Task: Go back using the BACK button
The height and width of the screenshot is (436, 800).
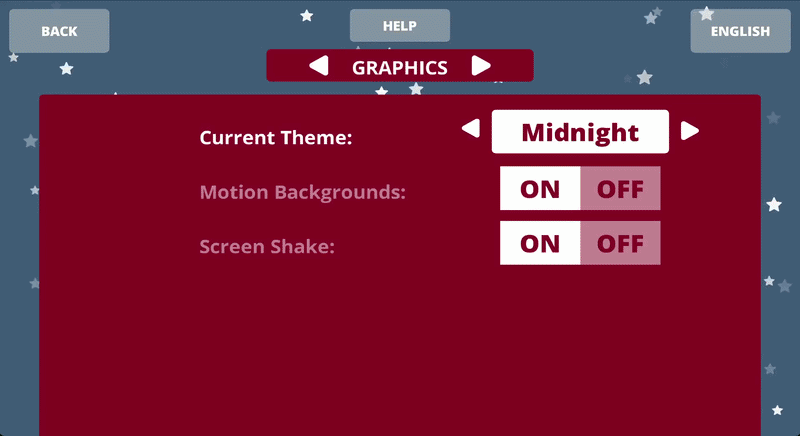Action: click(x=59, y=31)
